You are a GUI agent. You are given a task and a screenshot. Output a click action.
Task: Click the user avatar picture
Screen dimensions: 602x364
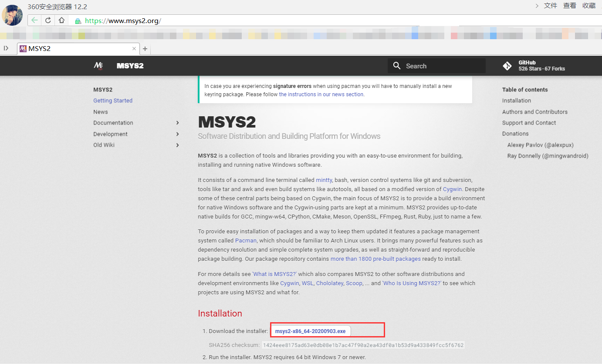pos(12,15)
